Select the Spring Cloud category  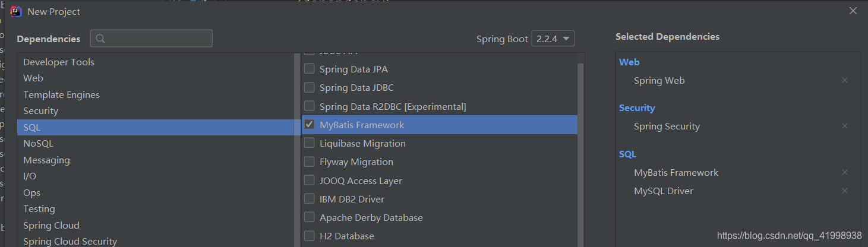[x=156, y=225]
